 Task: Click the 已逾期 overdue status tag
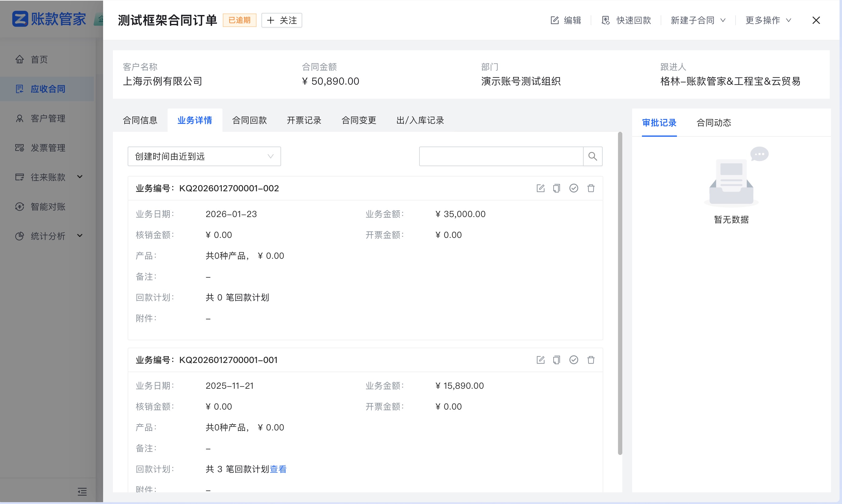click(x=239, y=20)
